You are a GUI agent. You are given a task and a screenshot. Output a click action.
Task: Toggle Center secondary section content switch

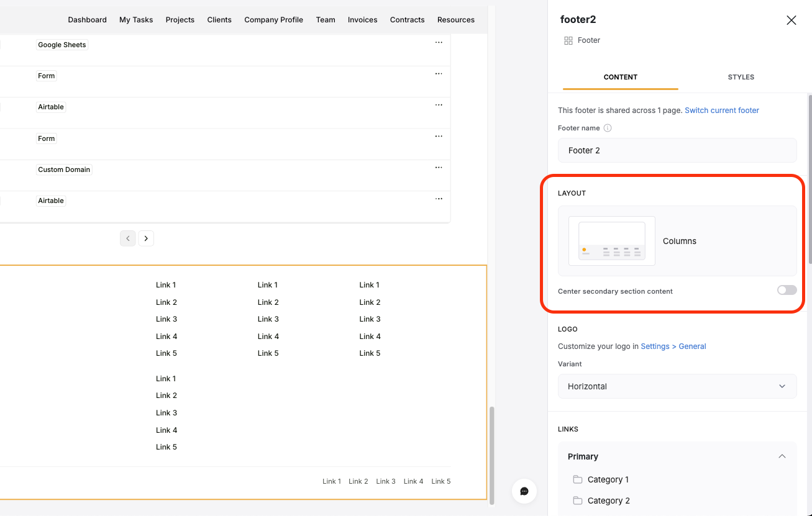pyautogui.click(x=787, y=290)
